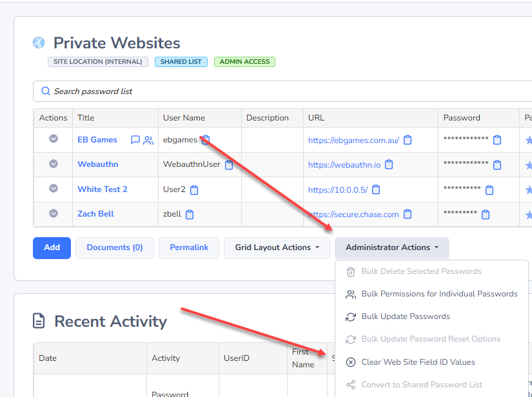The image size is (532, 397).
Task: Click the ADMIN ACCESS badge
Action: tap(244, 62)
